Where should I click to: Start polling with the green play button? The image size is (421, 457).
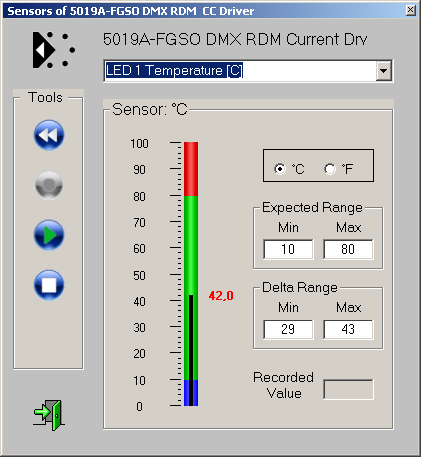pos(49,235)
